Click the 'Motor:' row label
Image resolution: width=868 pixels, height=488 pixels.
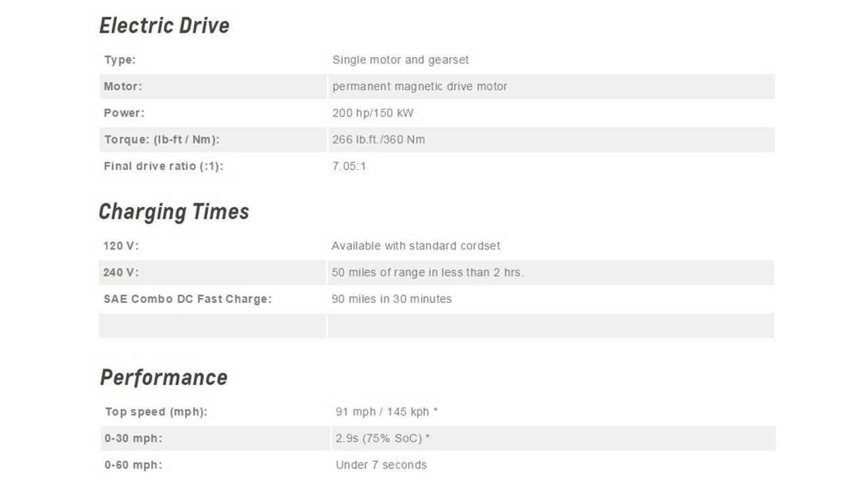tap(123, 86)
